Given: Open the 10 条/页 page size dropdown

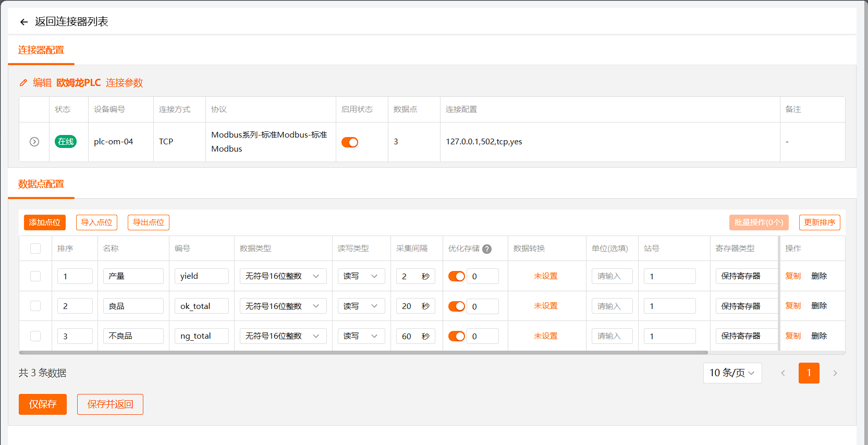Looking at the screenshot, I should point(732,373).
